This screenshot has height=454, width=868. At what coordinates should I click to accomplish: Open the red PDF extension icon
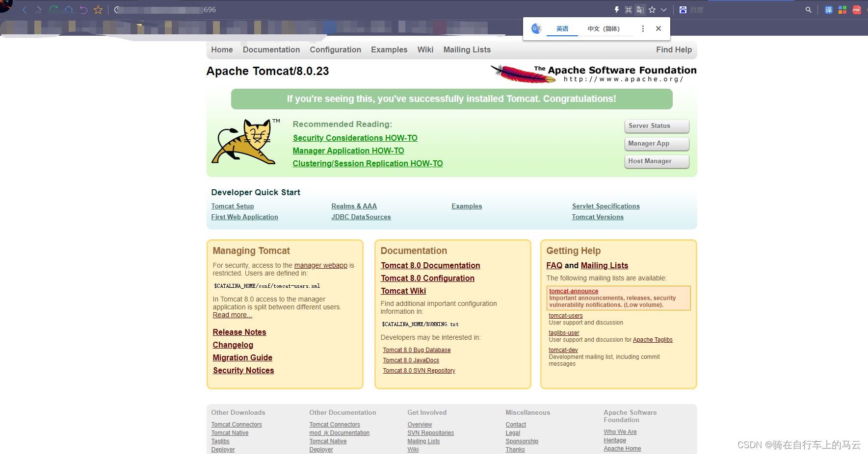[857, 10]
